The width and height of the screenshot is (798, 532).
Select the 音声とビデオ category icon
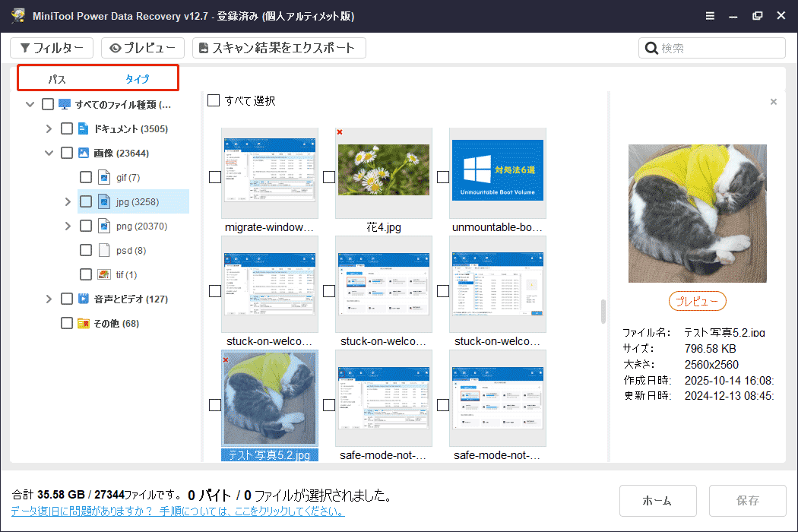coord(84,298)
